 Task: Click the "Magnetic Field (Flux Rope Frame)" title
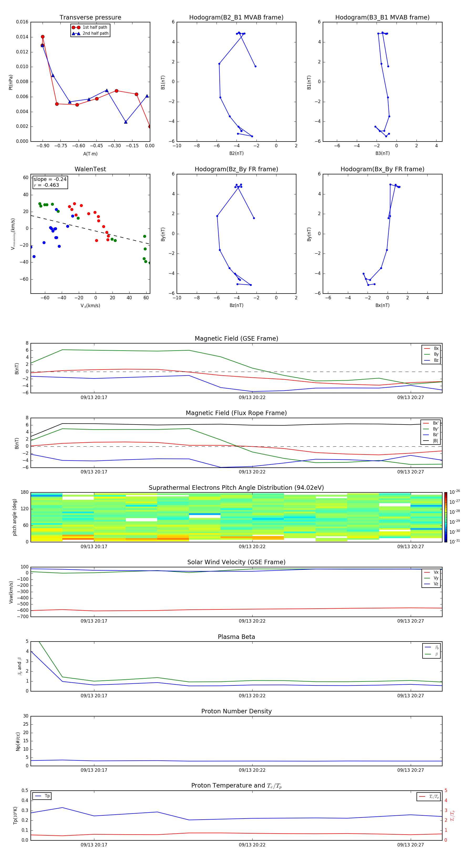click(x=236, y=413)
